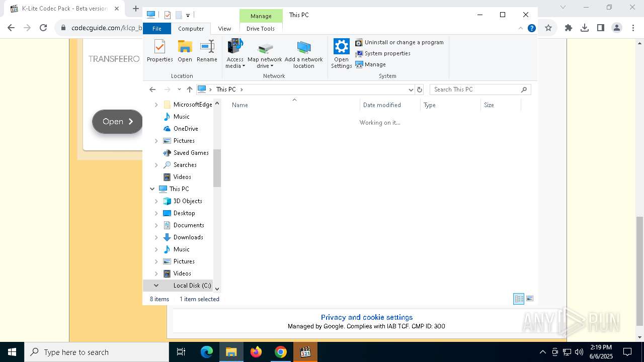Select the Manage contextual tab
This screenshot has width=644, height=362.
[261, 16]
